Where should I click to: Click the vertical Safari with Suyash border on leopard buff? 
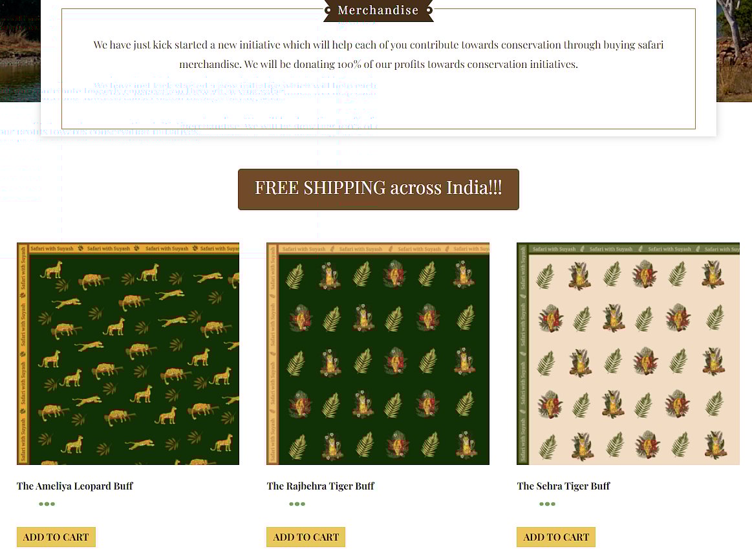pos(23,354)
